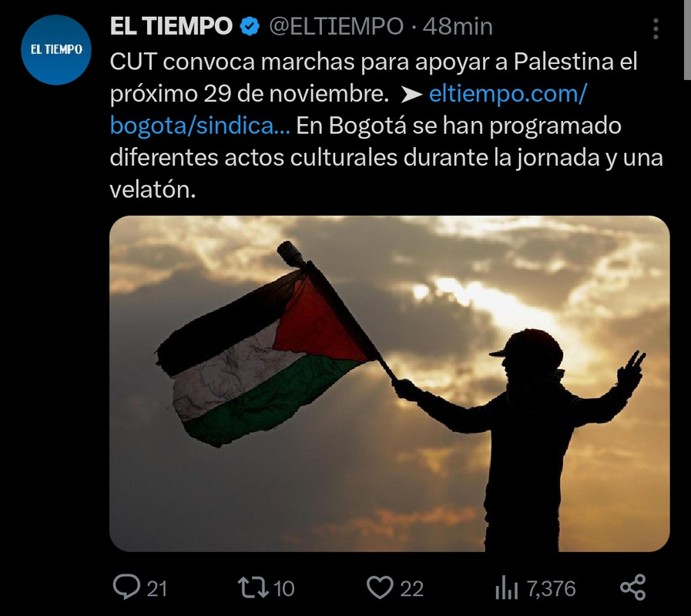Open the EL TIEMPO profile avatar
The image size is (691, 616).
[x=56, y=50]
